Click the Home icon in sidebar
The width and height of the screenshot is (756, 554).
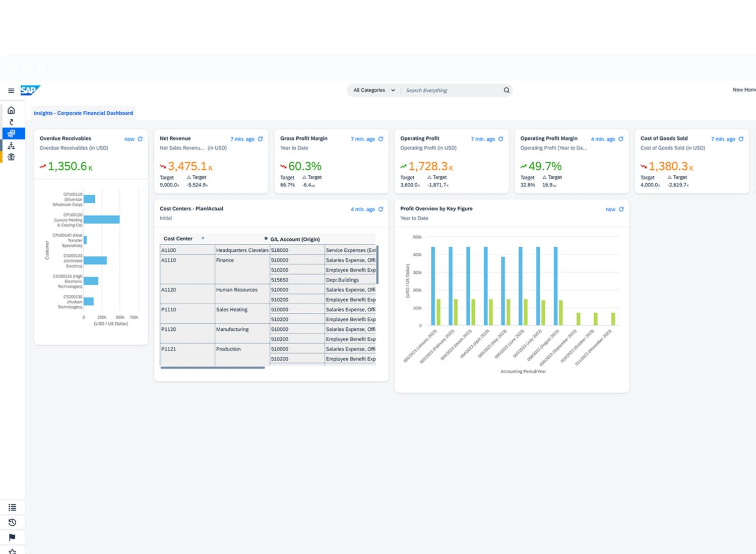click(11, 110)
